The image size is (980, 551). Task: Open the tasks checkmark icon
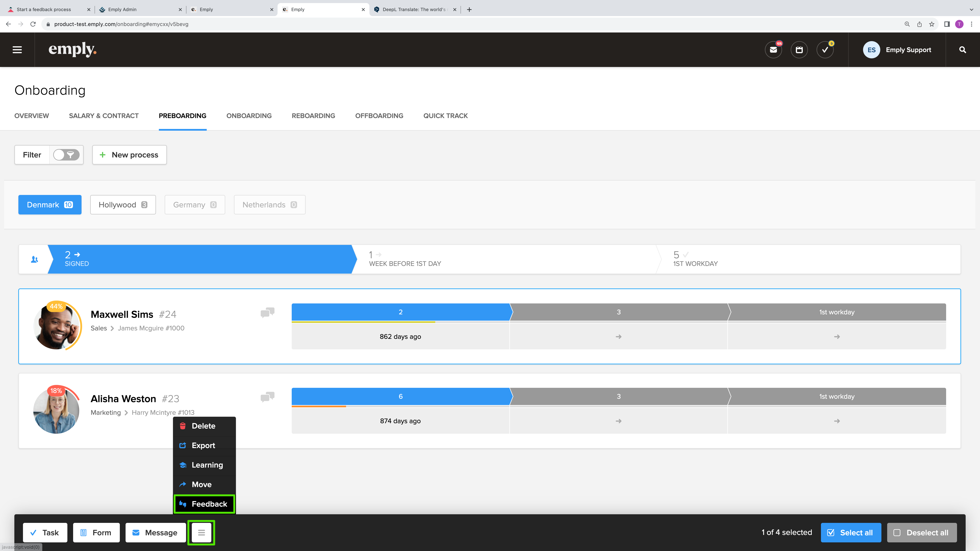click(825, 50)
